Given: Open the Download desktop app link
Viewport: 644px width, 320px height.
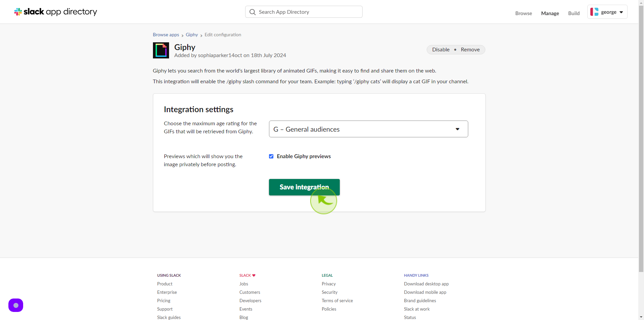Looking at the screenshot, I should [x=426, y=284].
